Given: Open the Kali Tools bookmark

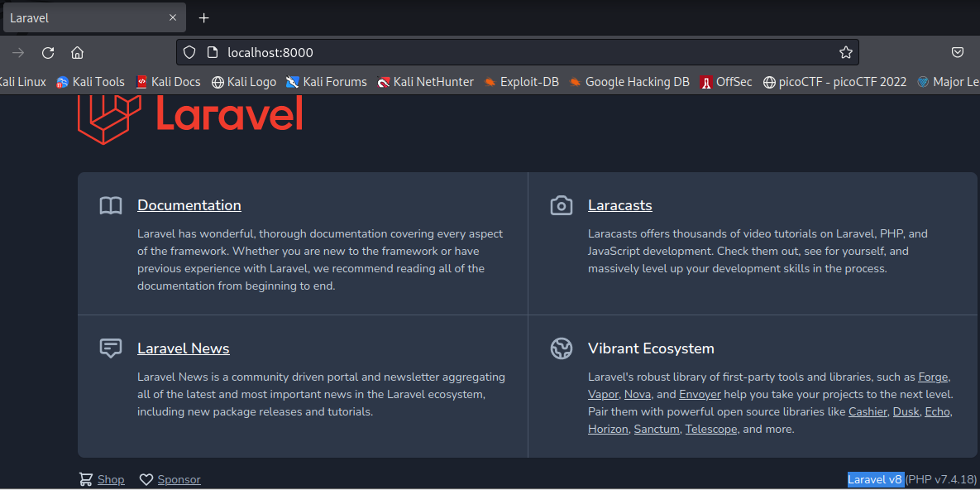Looking at the screenshot, I should tap(91, 81).
